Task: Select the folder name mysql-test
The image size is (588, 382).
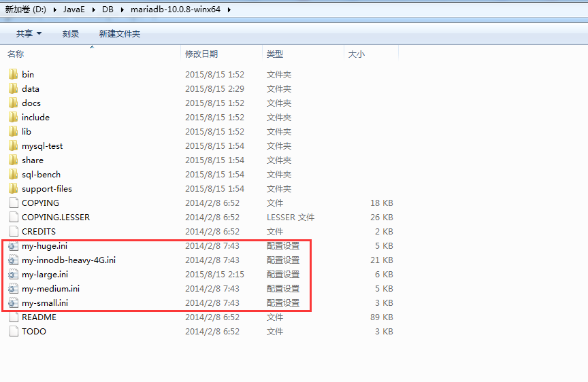Action: pyautogui.click(x=42, y=146)
